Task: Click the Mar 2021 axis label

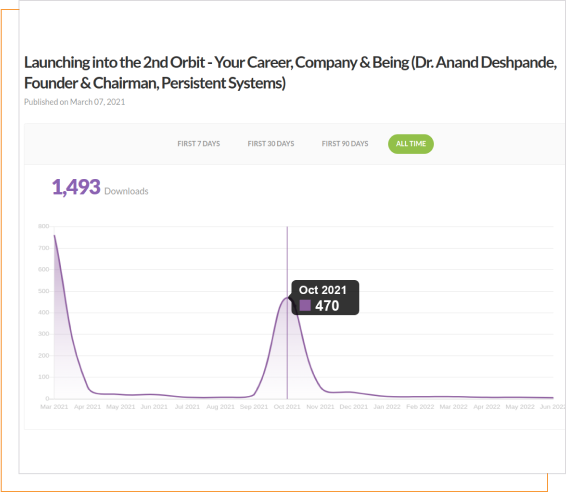Action: pos(54,406)
